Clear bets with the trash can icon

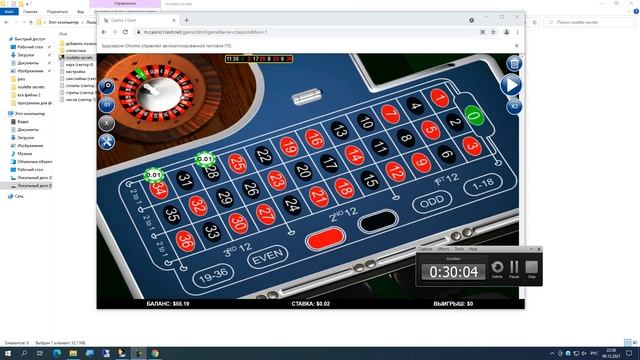(514, 63)
